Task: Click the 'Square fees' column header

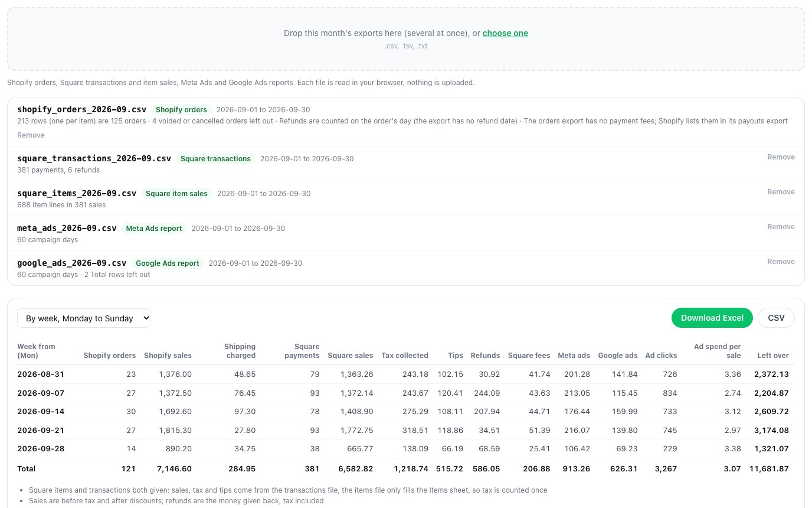Action: tap(529, 356)
